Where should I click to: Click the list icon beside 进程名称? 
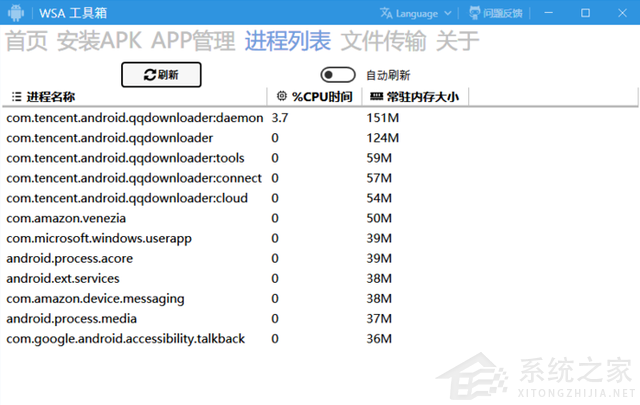pos(16,97)
